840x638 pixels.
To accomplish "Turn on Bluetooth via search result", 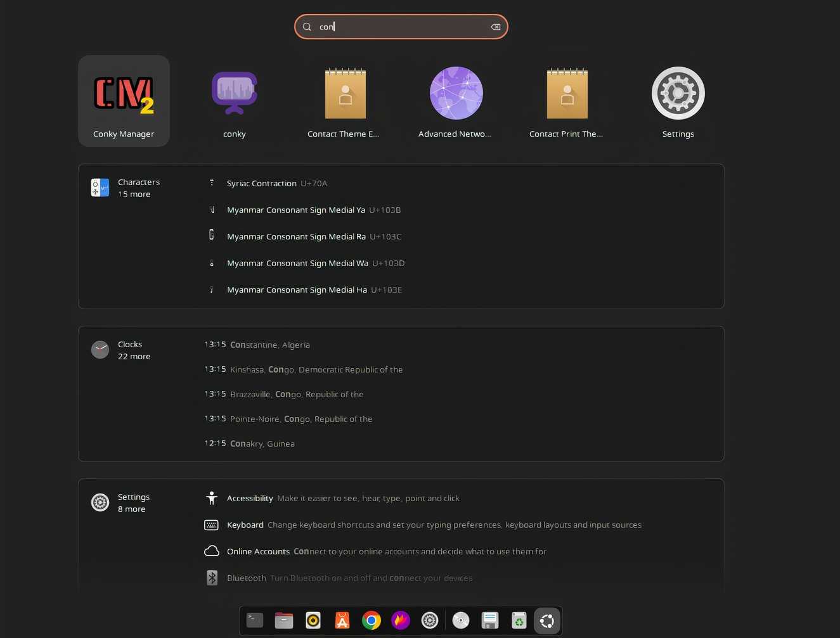I will 247,578.
